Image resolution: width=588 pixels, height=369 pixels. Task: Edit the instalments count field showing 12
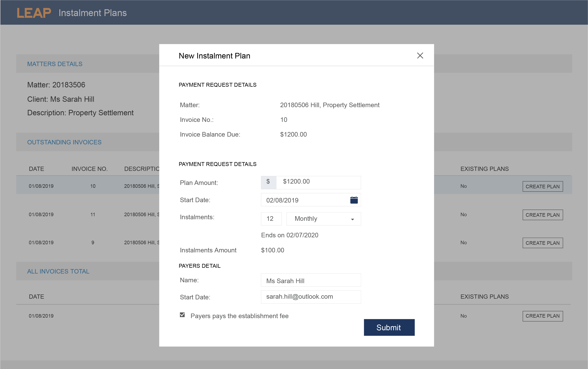pyautogui.click(x=271, y=219)
